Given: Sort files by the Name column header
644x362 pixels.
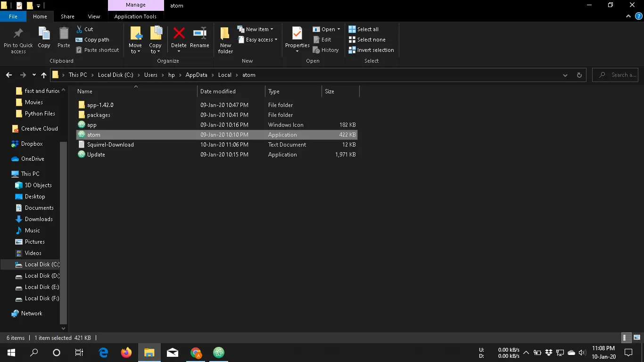Looking at the screenshot, I should coord(136,91).
